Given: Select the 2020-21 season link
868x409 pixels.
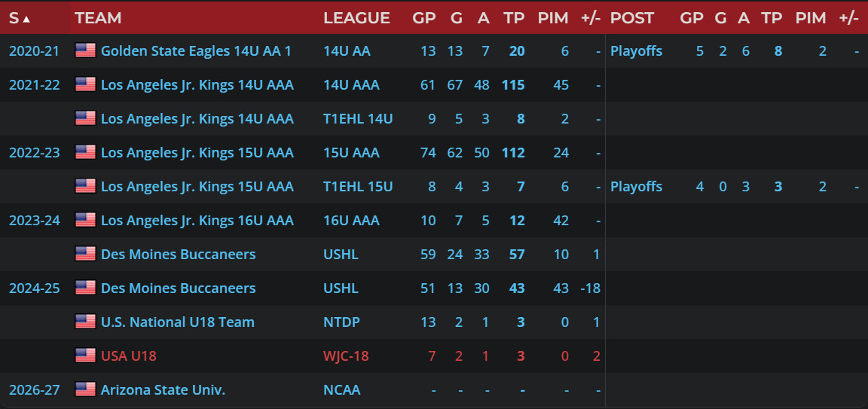Looking at the screenshot, I should 34,51.
